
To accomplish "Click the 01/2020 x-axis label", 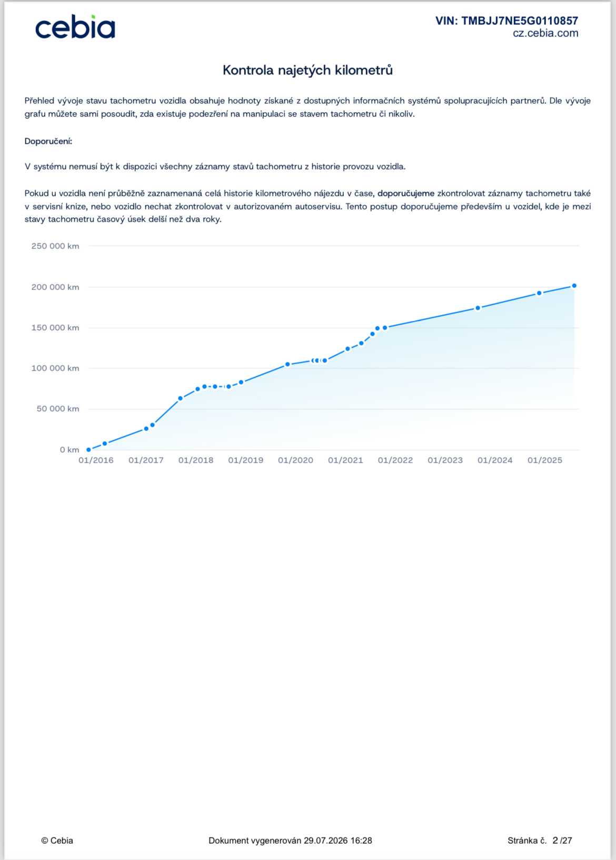I will click(295, 460).
